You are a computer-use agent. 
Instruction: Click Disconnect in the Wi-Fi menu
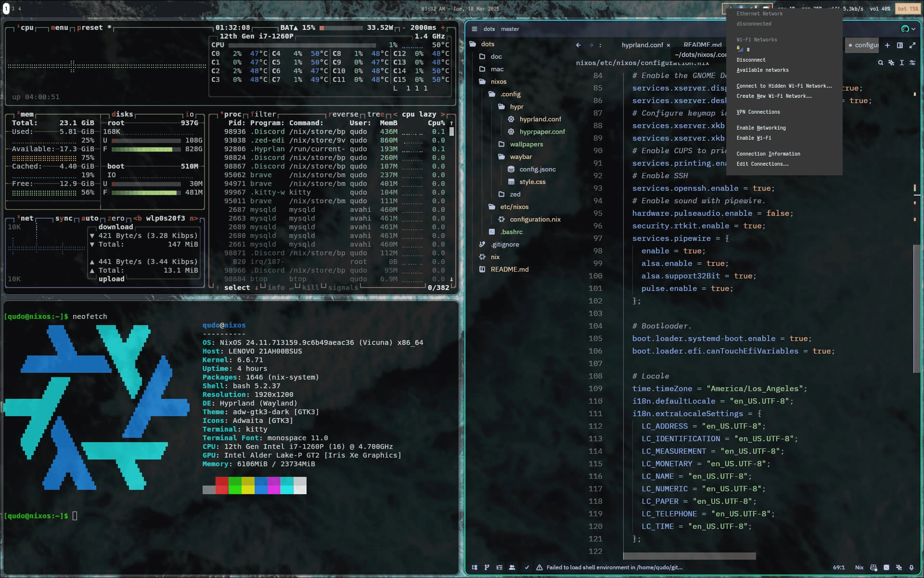pyautogui.click(x=751, y=60)
